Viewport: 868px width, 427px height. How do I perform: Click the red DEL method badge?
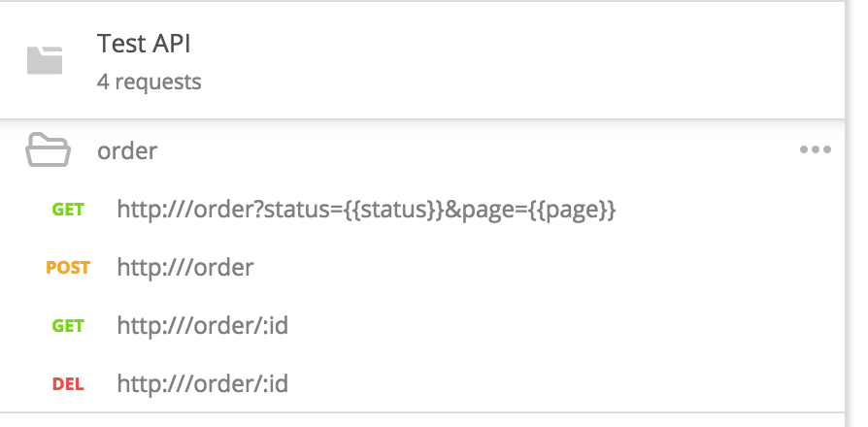pos(68,384)
